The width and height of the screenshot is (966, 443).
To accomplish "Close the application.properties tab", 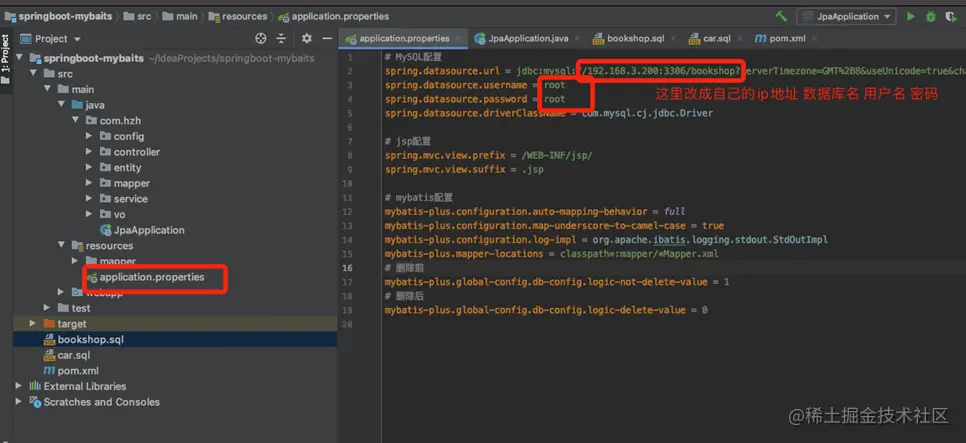I will click(458, 39).
